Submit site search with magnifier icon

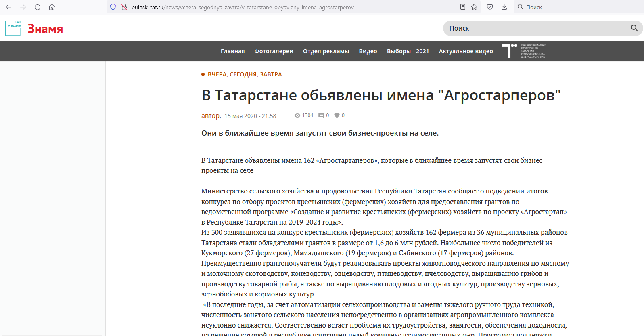tap(634, 28)
